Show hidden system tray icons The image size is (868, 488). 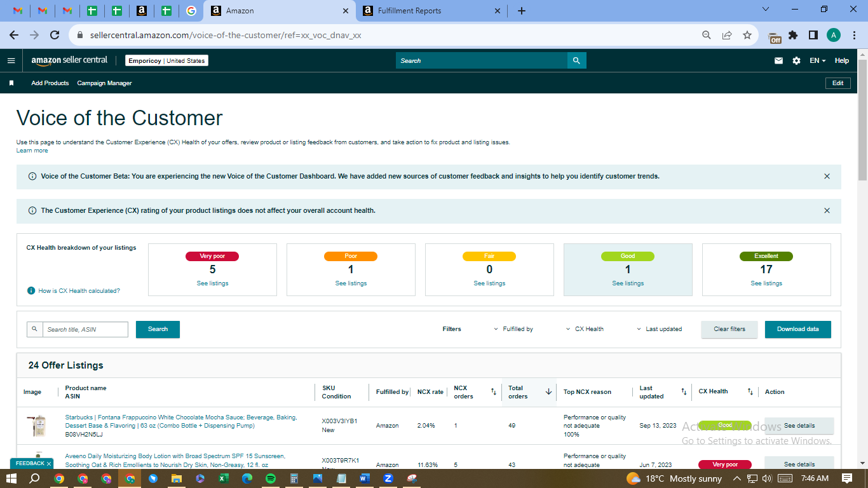coord(737,478)
